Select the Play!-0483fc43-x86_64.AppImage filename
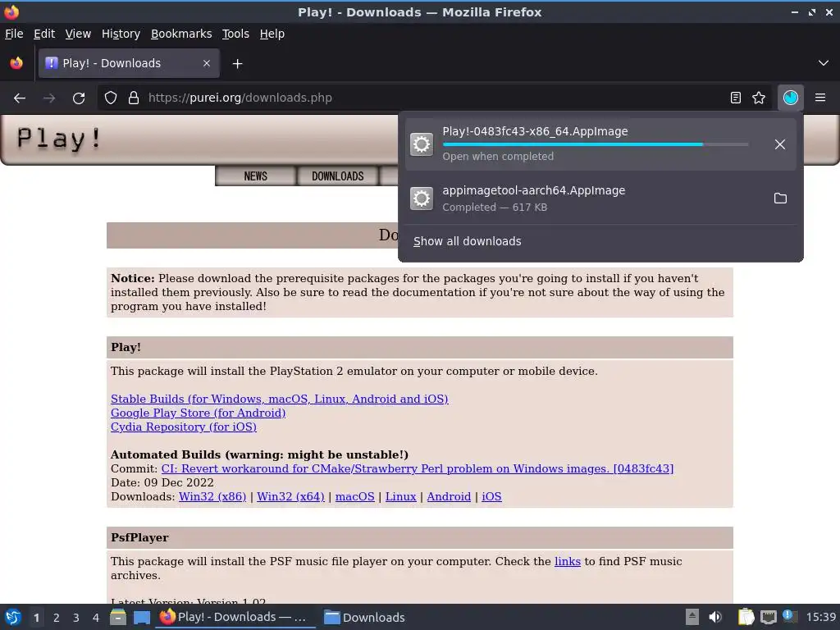This screenshot has height=630, width=840. point(535,132)
